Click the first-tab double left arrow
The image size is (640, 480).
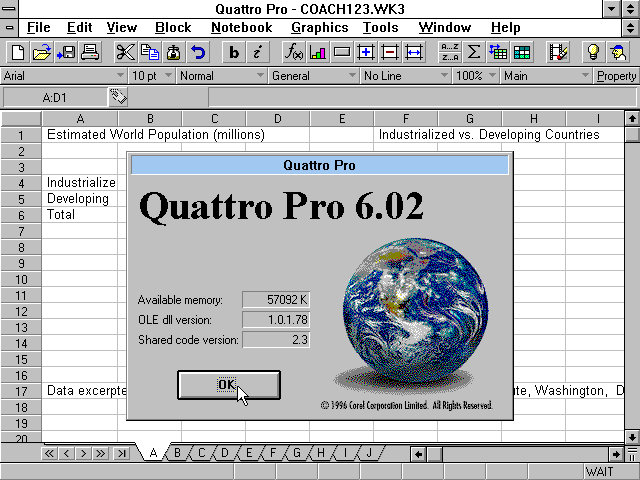coord(49,453)
